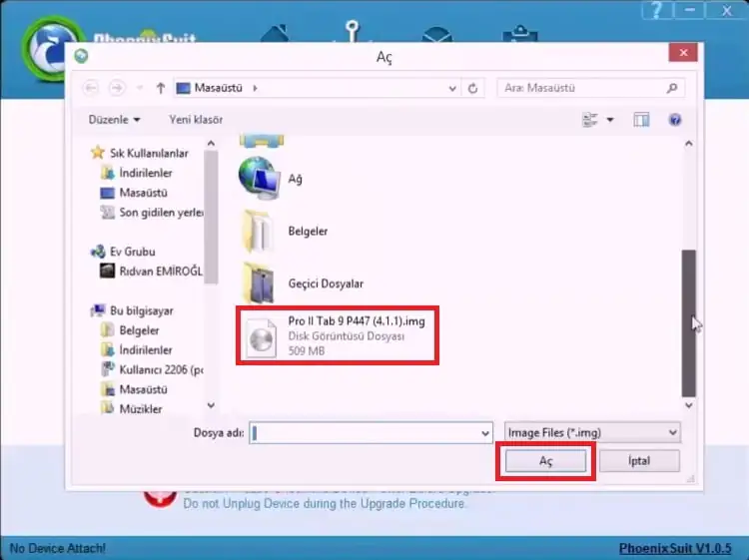Viewport: 749px width, 560px height.
Task: Select the Geçici Dosyalar folder
Action: coord(303,283)
